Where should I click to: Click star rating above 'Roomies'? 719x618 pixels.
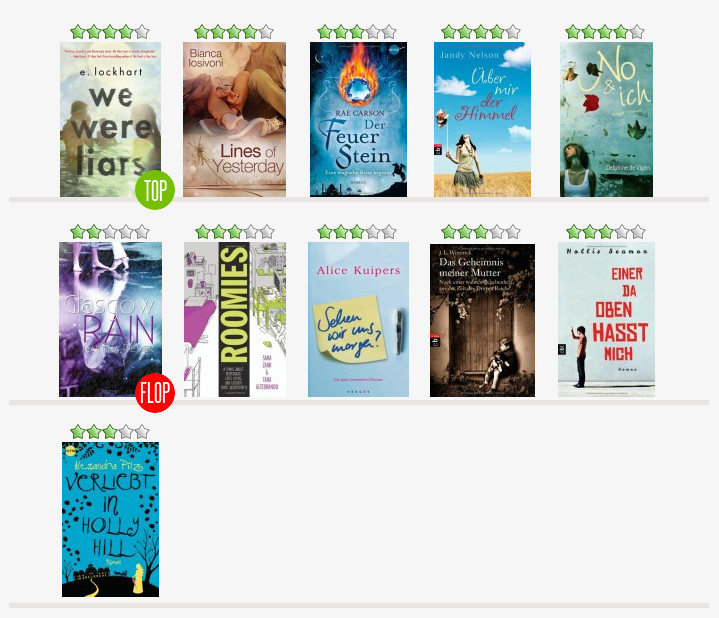235,232
